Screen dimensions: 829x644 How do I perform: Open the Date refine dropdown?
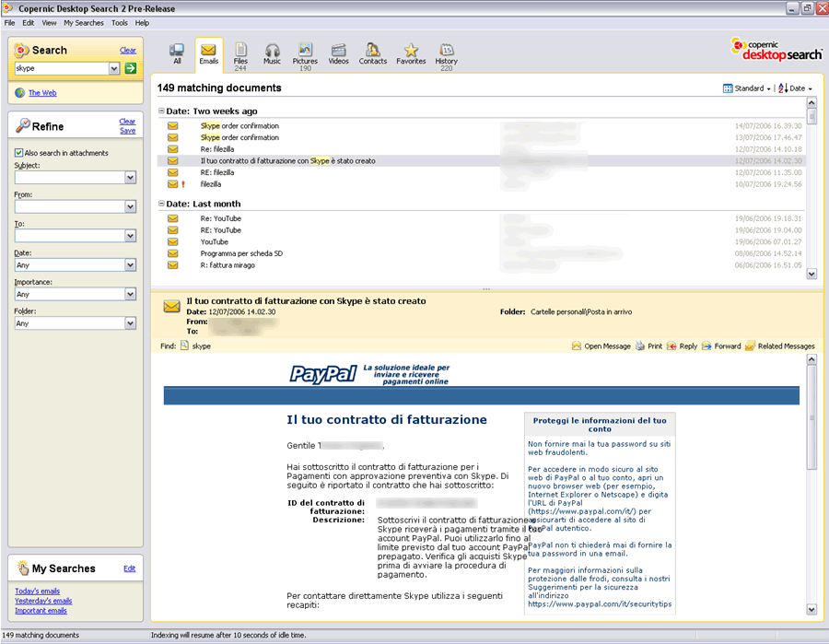point(130,265)
